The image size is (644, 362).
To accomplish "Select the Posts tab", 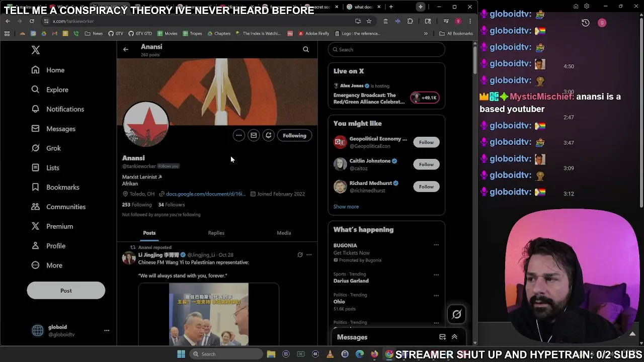I will click(149, 233).
